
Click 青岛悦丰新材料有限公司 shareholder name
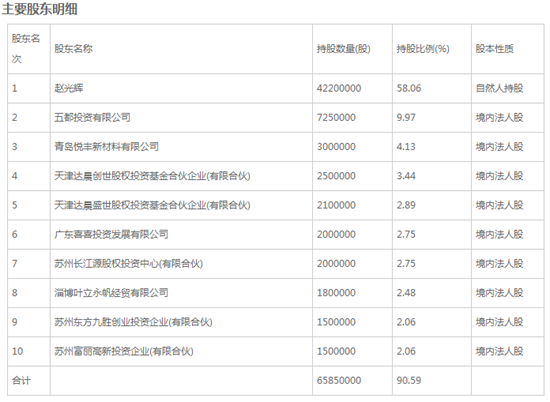[x=106, y=146]
